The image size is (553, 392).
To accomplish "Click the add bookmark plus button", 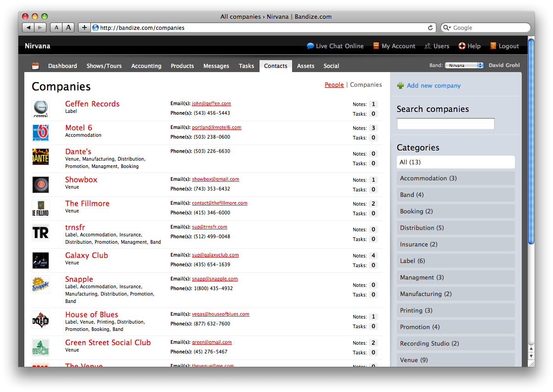I will [x=85, y=28].
